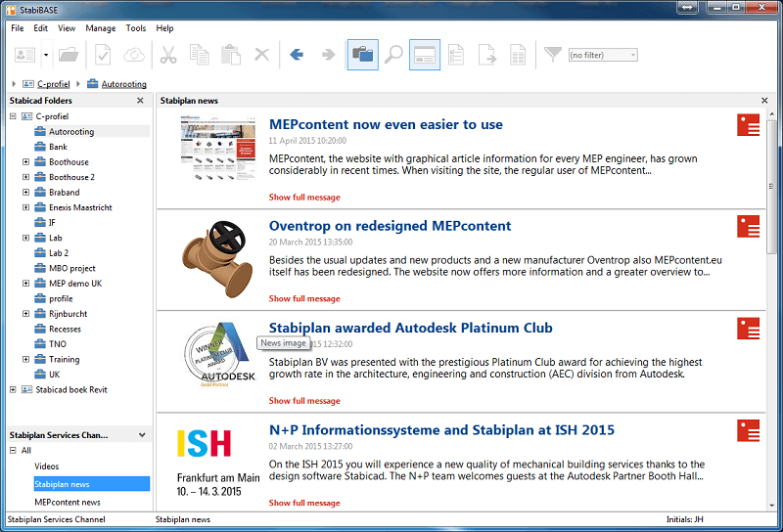Image resolution: width=783 pixels, height=532 pixels.
Task: Open MEPcontent now even easier headline
Action: 386,124
